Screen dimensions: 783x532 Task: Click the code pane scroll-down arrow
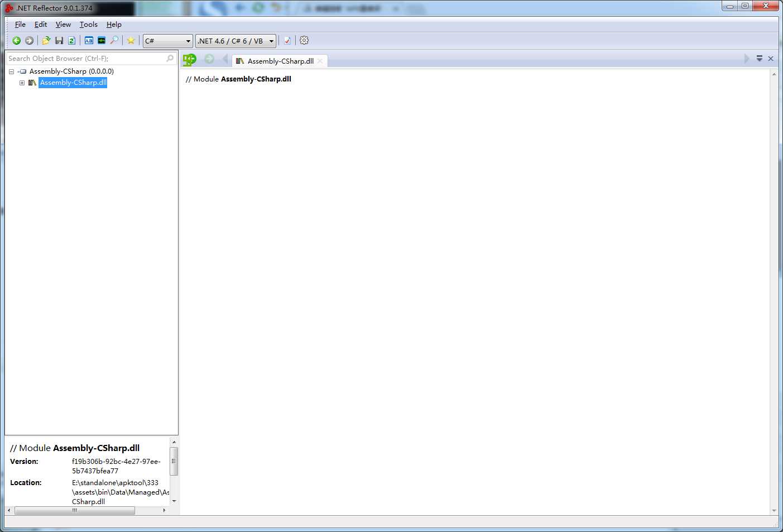click(x=774, y=510)
